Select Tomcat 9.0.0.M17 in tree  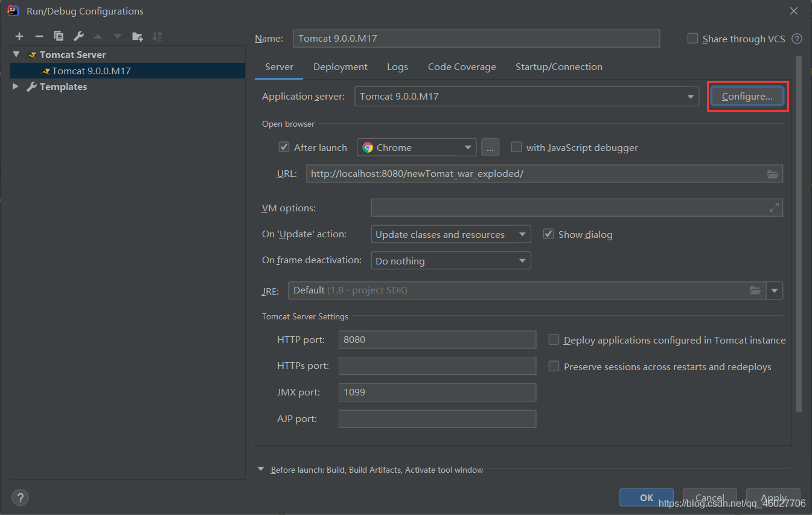pos(127,71)
